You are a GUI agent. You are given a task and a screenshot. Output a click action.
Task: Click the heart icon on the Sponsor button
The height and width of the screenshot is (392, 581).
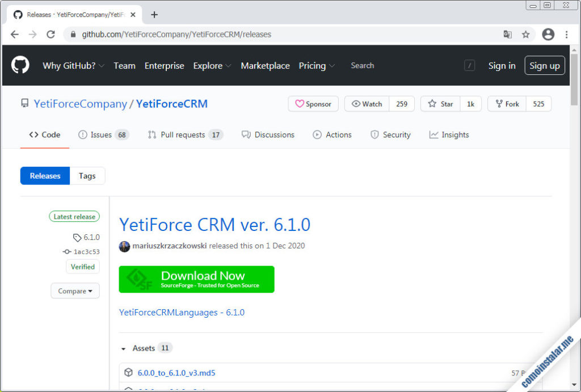(x=300, y=104)
